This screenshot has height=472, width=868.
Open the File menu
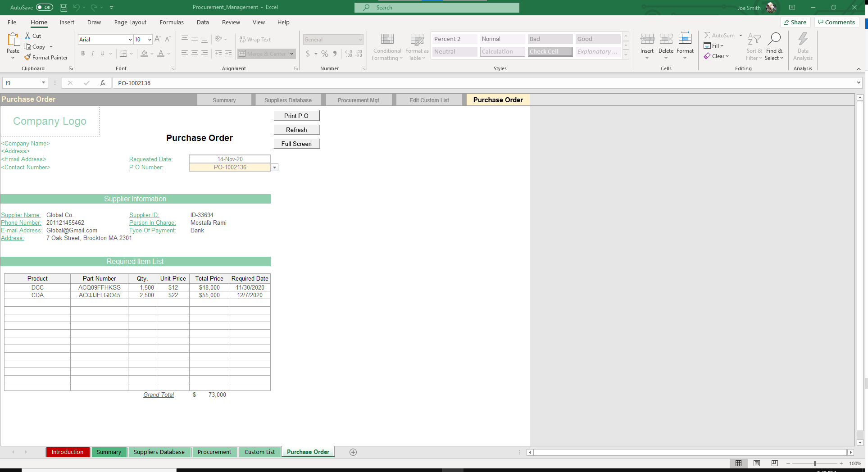pyautogui.click(x=12, y=23)
